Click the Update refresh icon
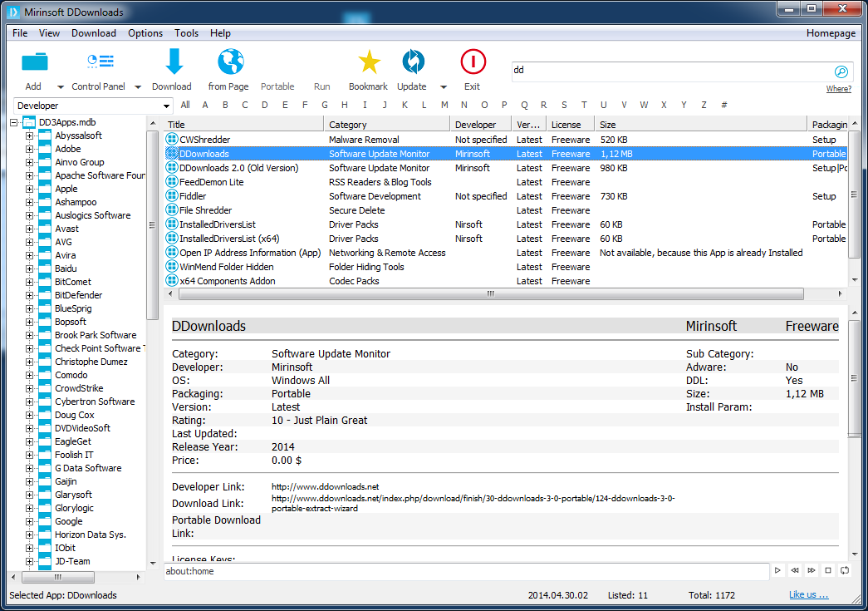Image resolution: width=868 pixels, height=611 pixels. coord(413,62)
